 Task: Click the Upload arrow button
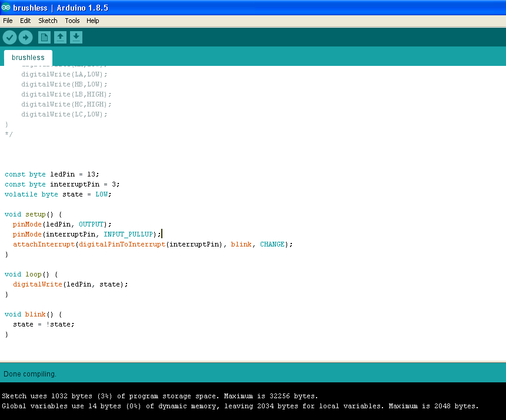coord(25,38)
